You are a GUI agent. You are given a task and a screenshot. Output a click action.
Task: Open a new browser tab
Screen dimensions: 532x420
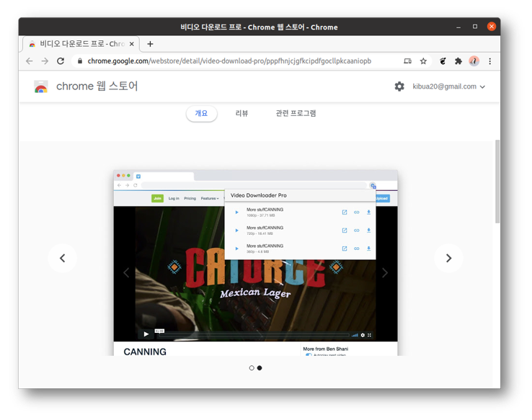click(150, 44)
